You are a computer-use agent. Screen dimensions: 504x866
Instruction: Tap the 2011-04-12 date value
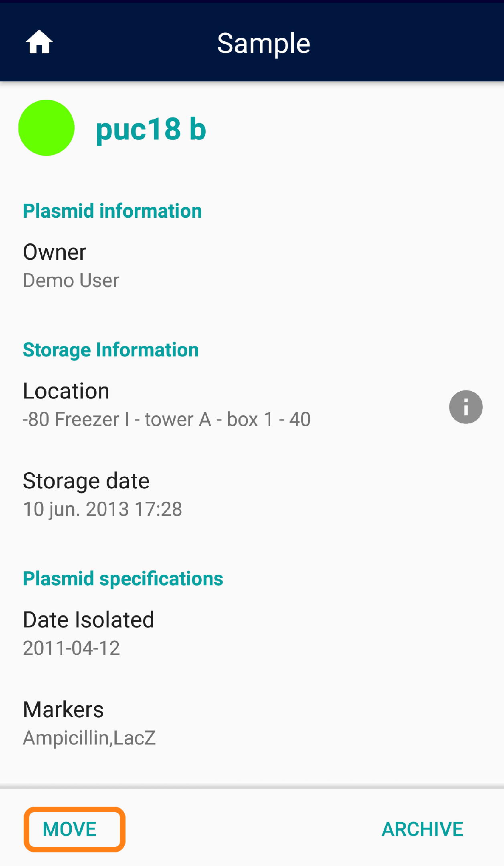(71, 648)
